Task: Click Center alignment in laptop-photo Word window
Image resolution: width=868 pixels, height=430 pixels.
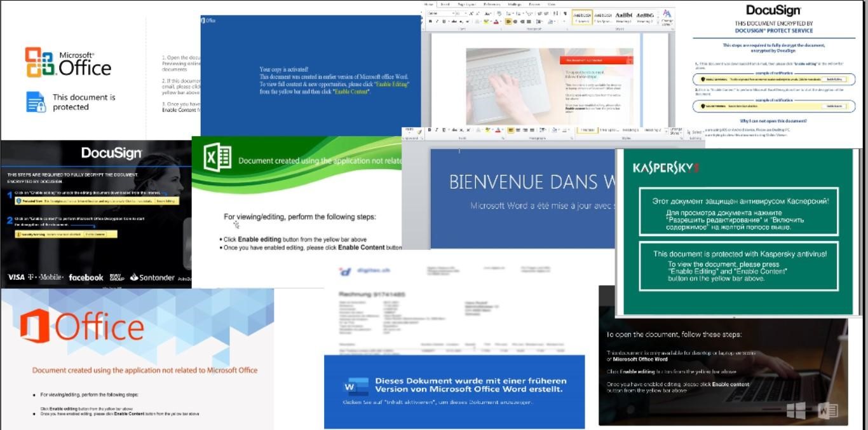Action: [516, 21]
